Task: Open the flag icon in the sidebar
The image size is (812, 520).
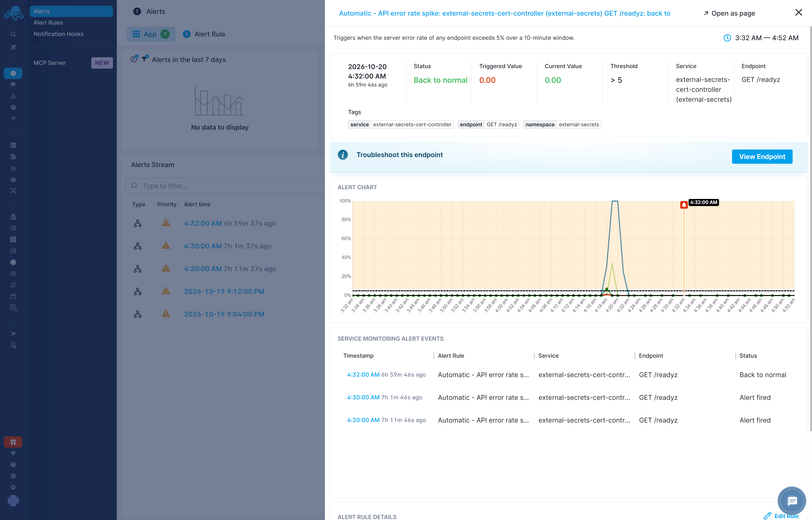Action: pyautogui.click(x=13, y=85)
